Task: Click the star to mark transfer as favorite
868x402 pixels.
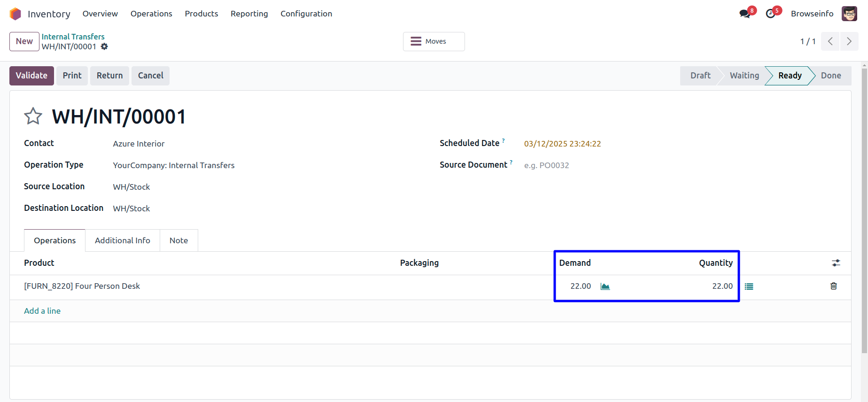Action: point(33,116)
